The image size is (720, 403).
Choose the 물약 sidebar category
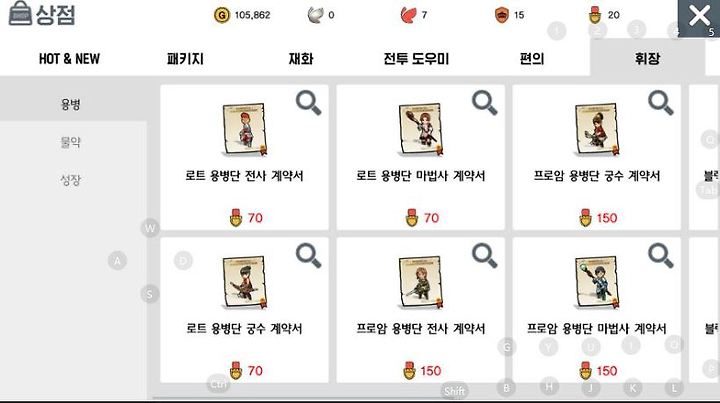[x=71, y=142]
